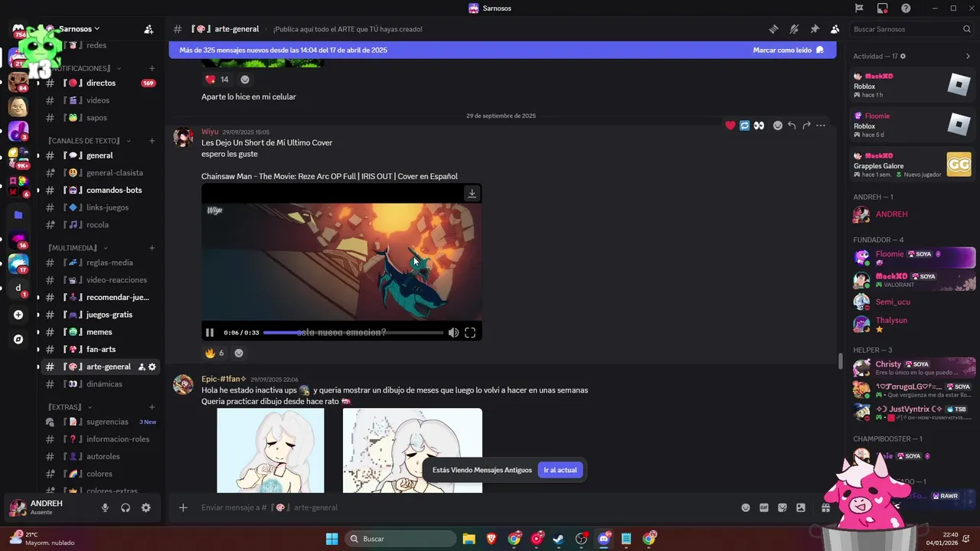Open the help question mark icon

[x=906, y=8]
